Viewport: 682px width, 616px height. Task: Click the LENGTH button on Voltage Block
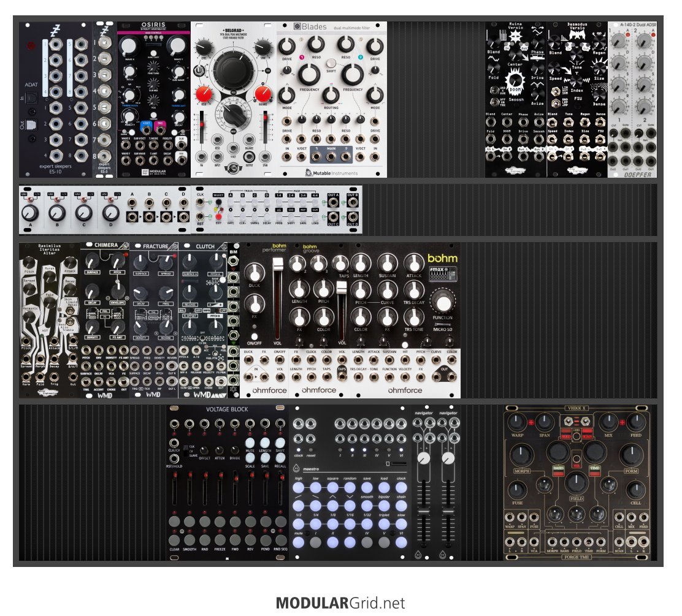(265, 443)
